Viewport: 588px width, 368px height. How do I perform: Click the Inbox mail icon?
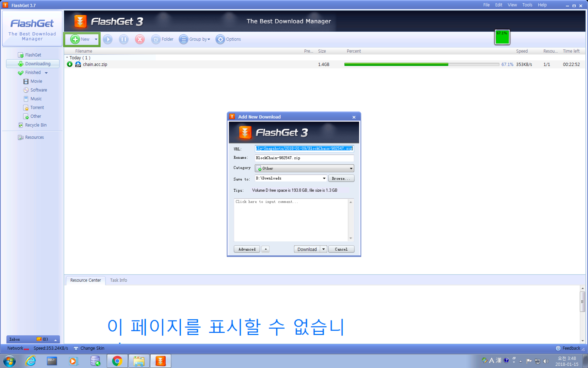coord(39,339)
